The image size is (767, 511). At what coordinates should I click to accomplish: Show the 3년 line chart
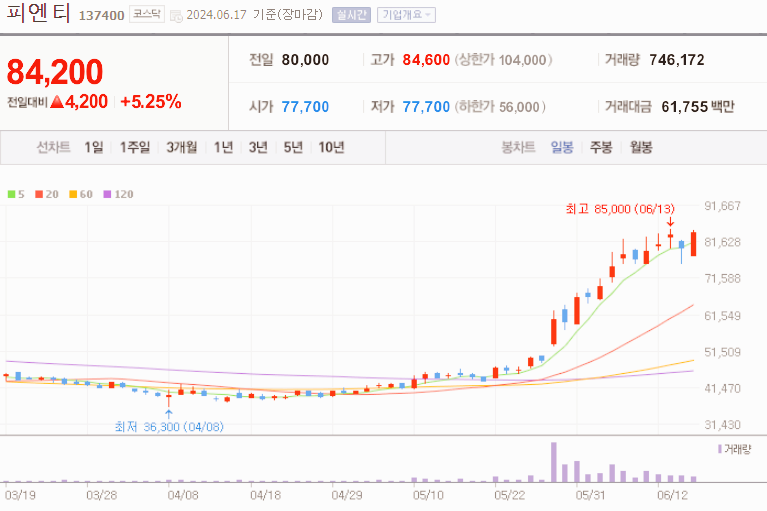click(258, 147)
